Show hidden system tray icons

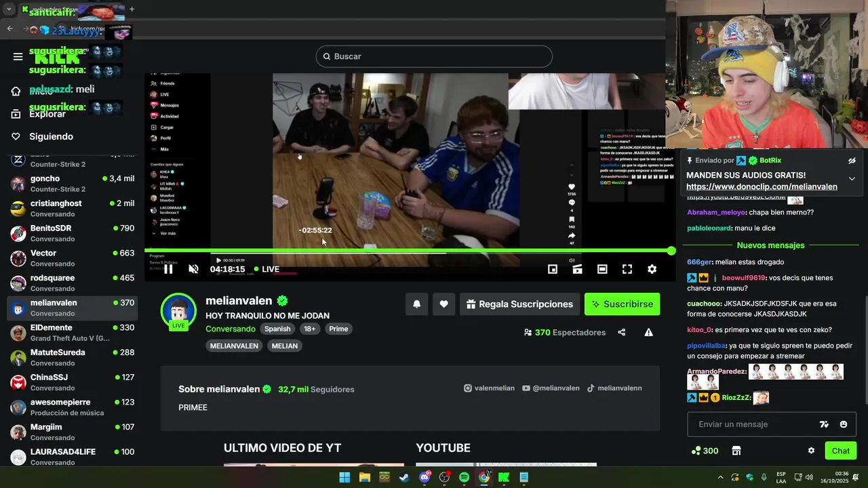(720, 477)
